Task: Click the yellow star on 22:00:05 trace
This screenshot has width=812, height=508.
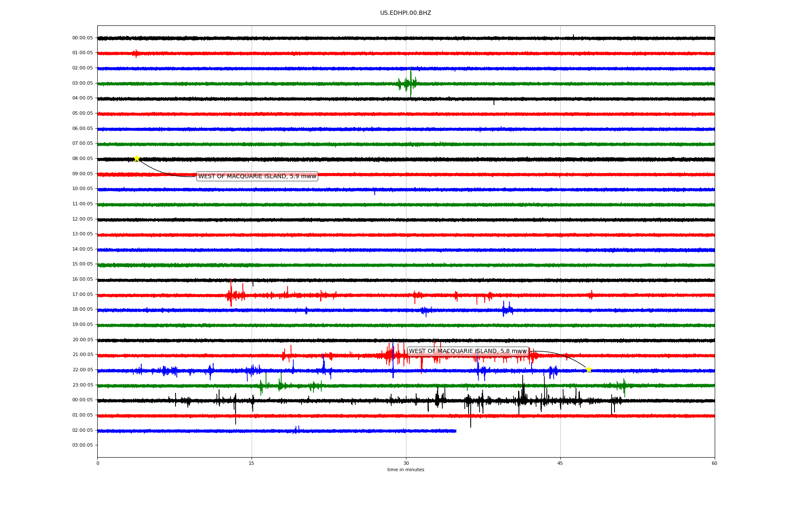Action: (x=588, y=370)
